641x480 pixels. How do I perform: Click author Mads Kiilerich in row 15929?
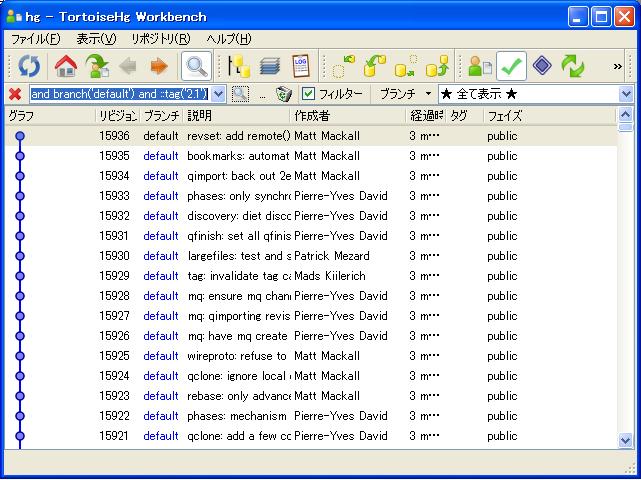click(x=330, y=276)
